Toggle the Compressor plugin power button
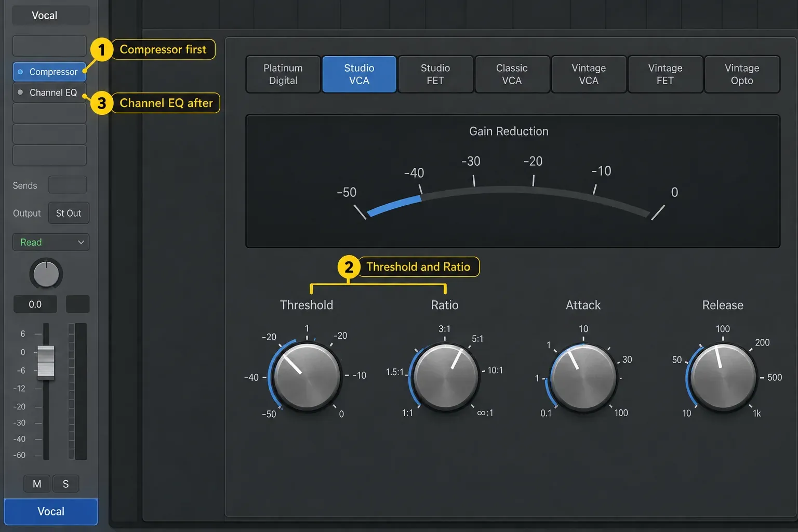 pyautogui.click(x=20, y=72)
